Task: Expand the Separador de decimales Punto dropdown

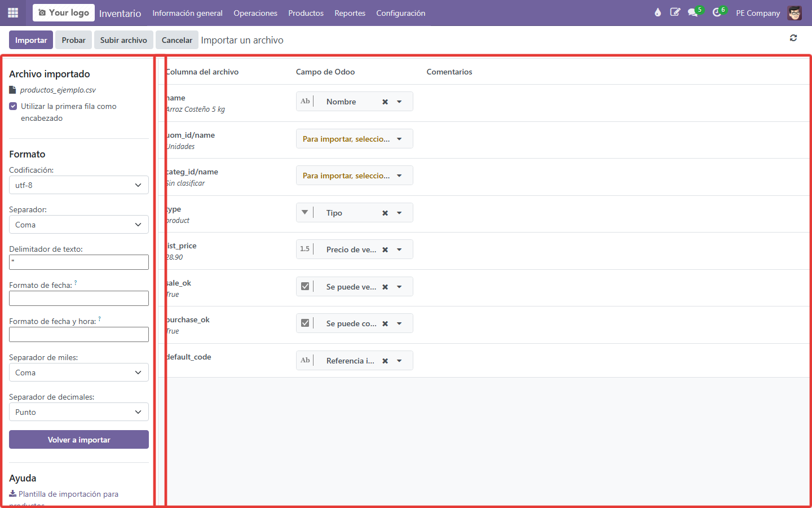Action: [79, 412]
